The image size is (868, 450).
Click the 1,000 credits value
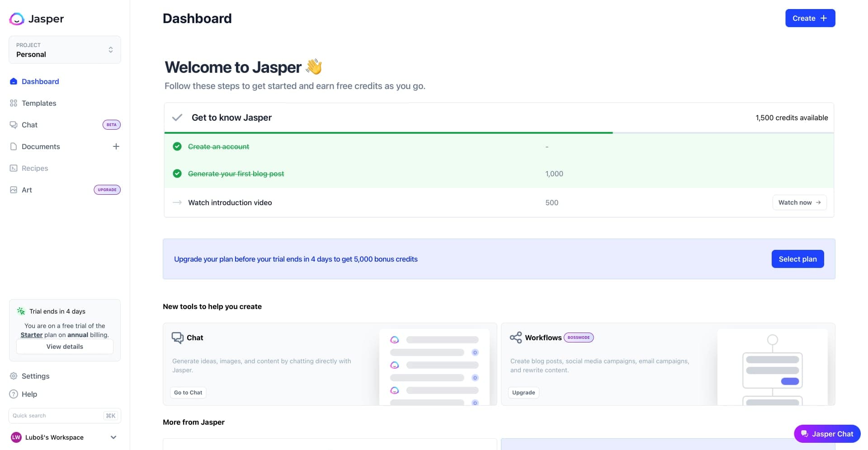(x=554, y=173)
